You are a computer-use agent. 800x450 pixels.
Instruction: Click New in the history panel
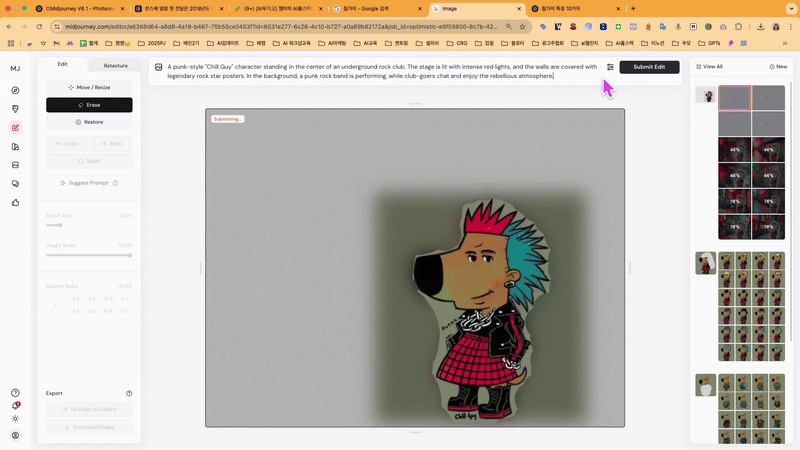779,66
